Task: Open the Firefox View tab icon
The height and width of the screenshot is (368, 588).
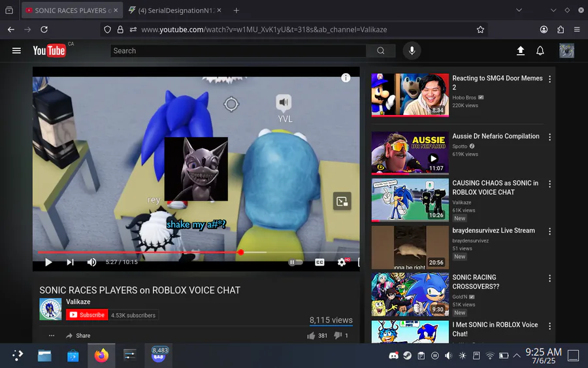Action: [9, 10]
